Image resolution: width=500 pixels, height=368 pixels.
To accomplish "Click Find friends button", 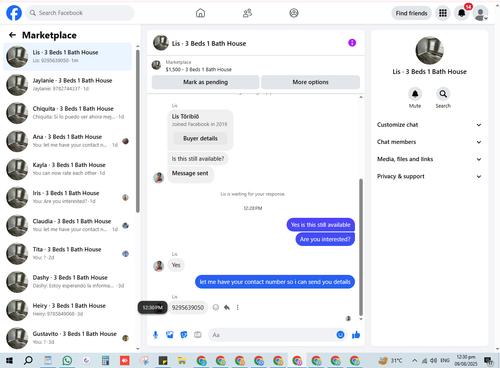I will coord(411,13).
